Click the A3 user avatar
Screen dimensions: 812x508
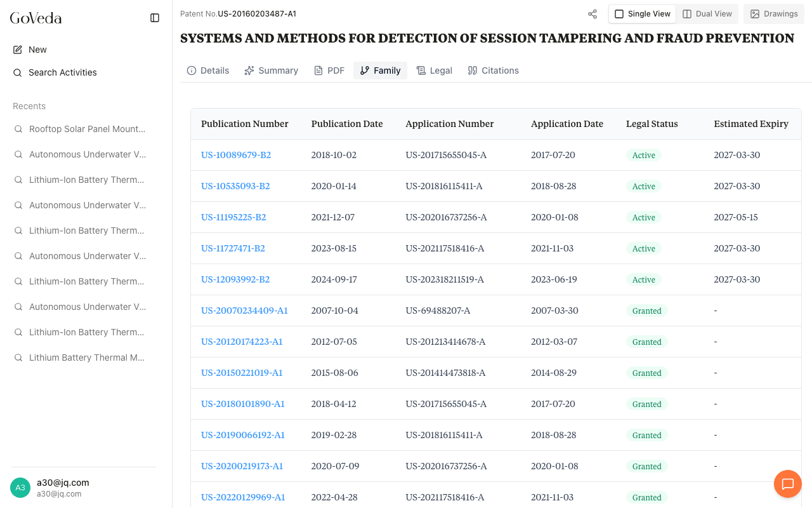tap(20, 488)
